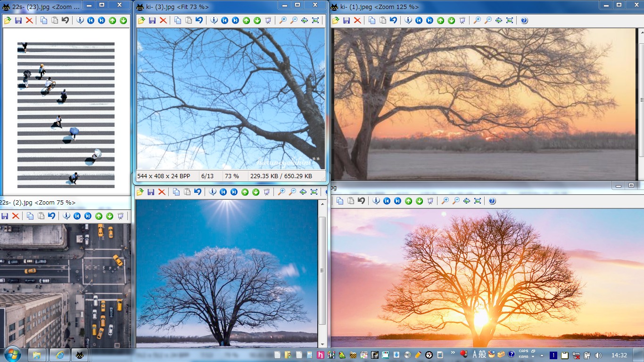Delete the file in 22s- (23).jpg window

(29, 20)
